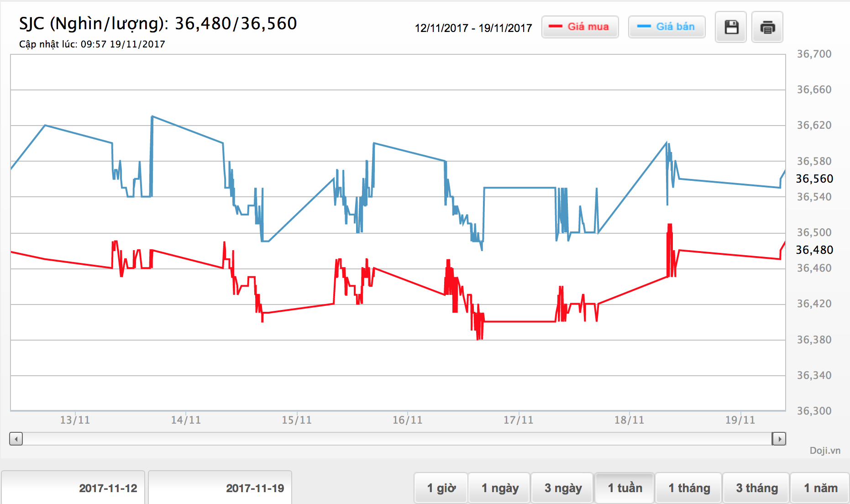Click the Doji.vn credit link
850x504 pixels.
pyautogui.click(x=825, y=451)
